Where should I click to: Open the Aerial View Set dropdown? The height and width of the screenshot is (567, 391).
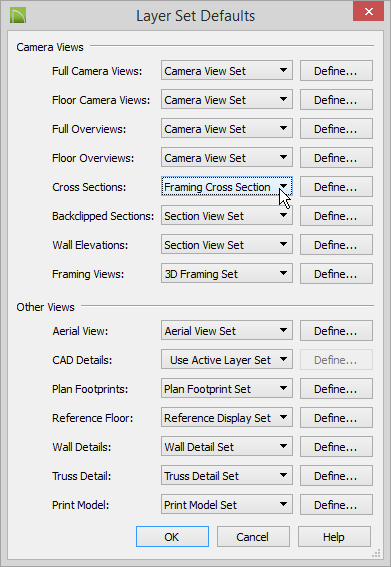[x=227, y=331]
